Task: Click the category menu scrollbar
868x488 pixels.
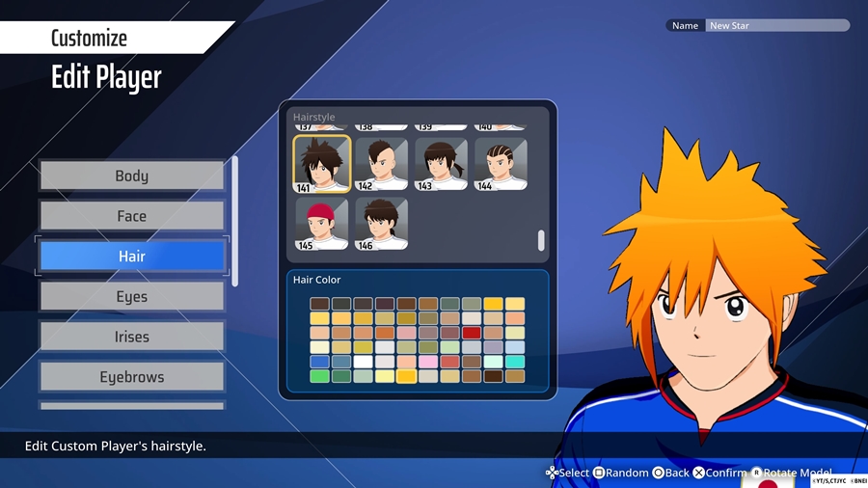Action: point(234,221)
